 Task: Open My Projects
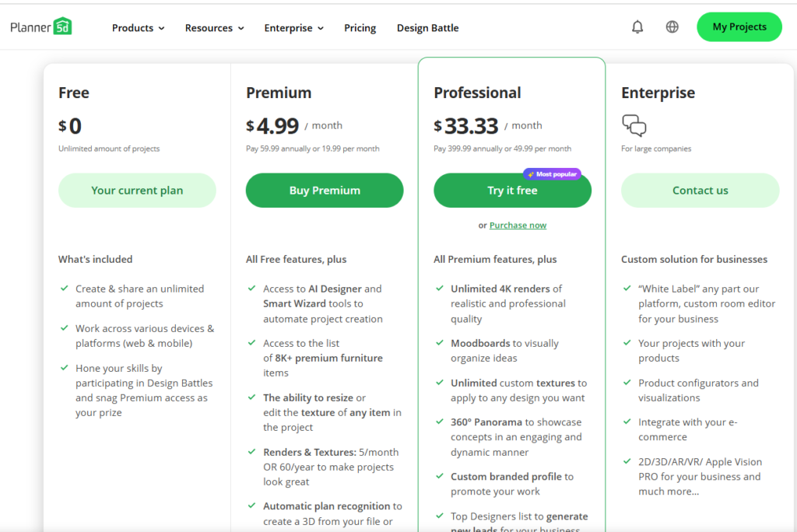pyautogui.click(x=739, y=26)
